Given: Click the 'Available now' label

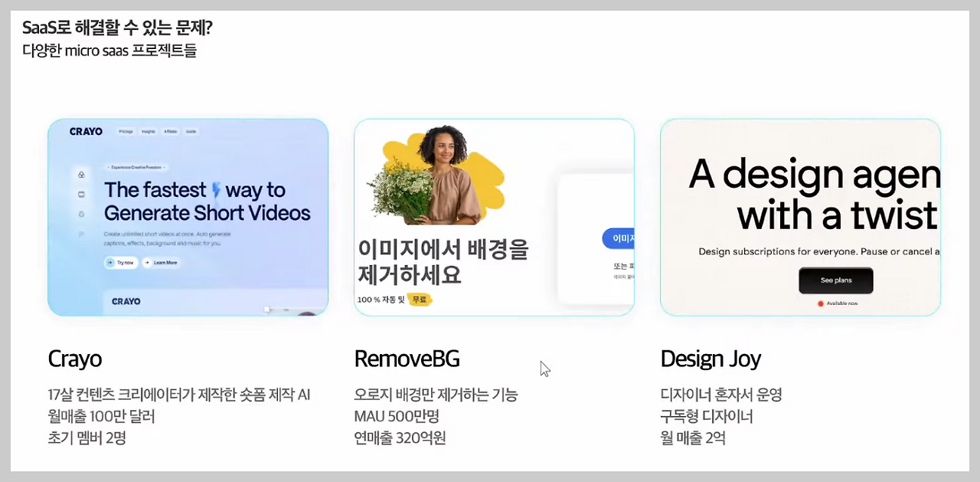Looking at the screenshot, I should (x=842, y=303).
